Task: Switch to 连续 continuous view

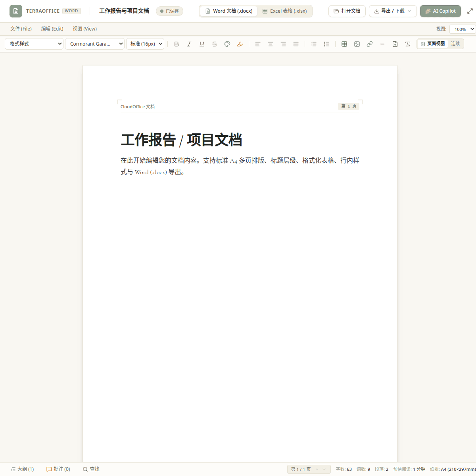Action: (455, 44)
